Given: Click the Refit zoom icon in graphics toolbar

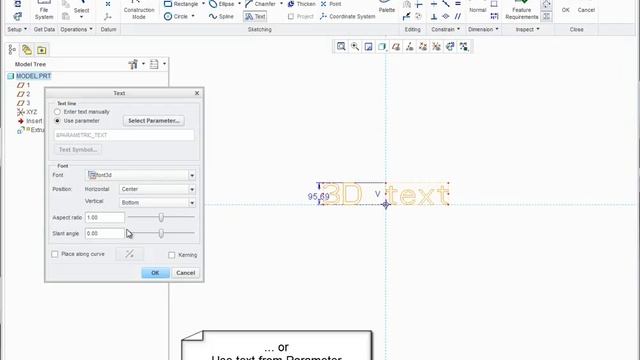Looking at the screenshot, I should click(x=341, y=47).
